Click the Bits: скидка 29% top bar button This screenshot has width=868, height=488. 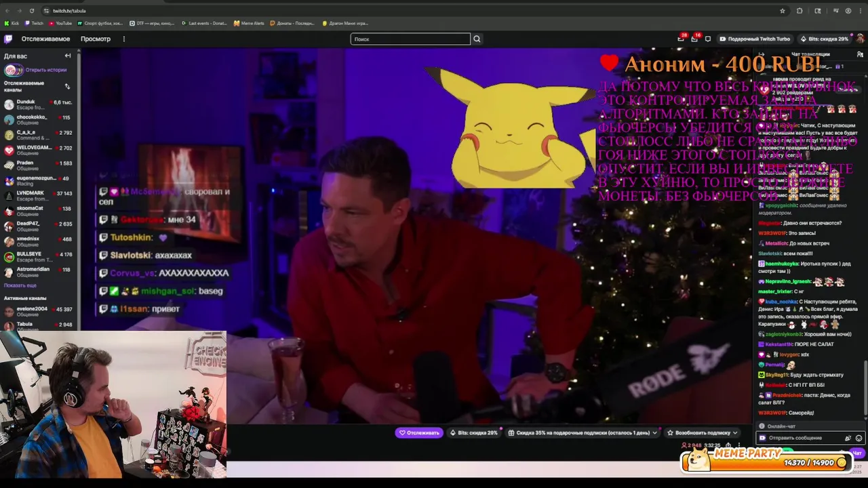coord(824,39)
